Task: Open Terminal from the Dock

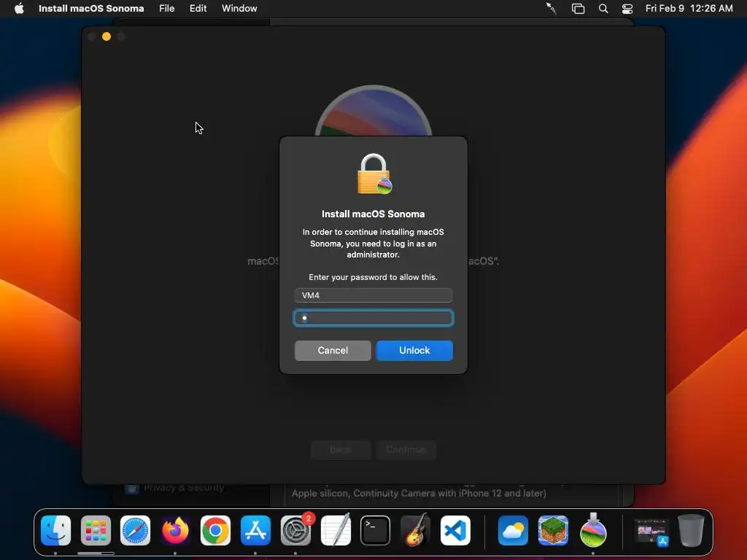Action: pos(376,530)
